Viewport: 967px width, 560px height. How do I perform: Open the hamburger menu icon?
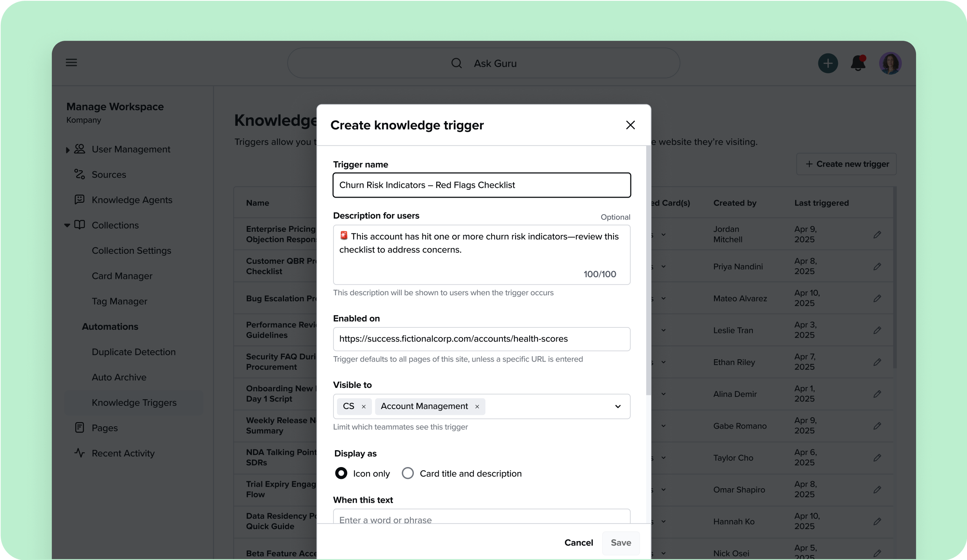pos(71,63)
